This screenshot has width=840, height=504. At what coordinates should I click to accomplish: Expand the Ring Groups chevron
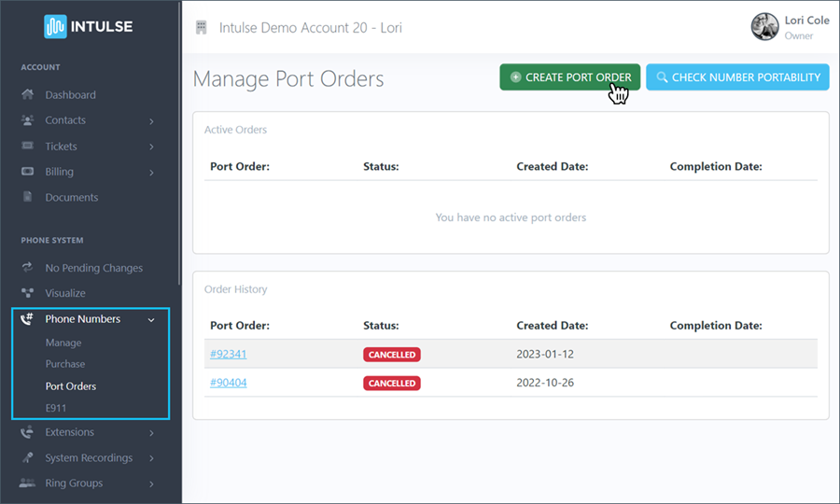click(x=151, y=484)
